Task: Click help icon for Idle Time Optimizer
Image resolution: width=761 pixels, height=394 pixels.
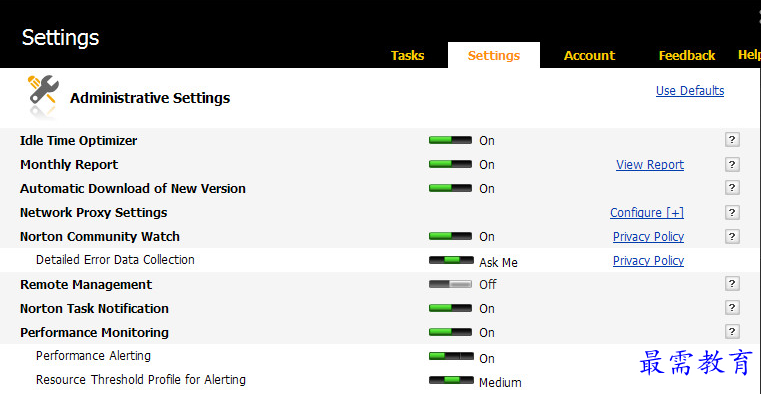Action: (x=732, y=140)
